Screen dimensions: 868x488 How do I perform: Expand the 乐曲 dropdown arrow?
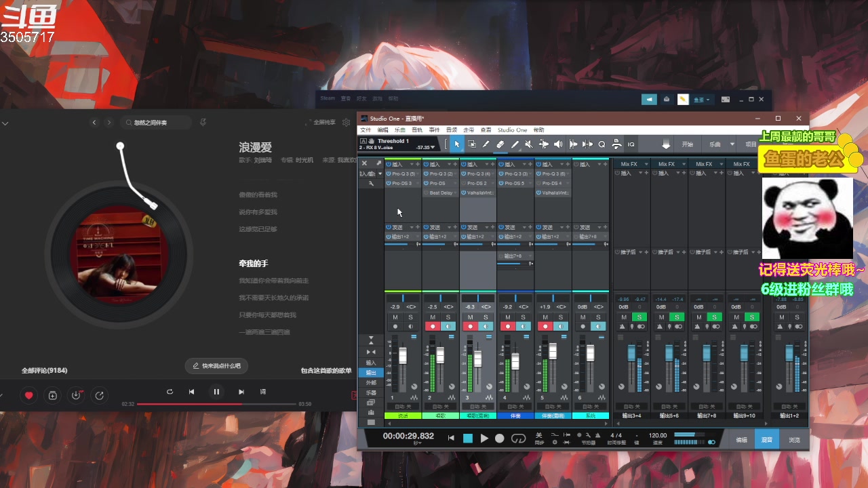coord(732,144)
